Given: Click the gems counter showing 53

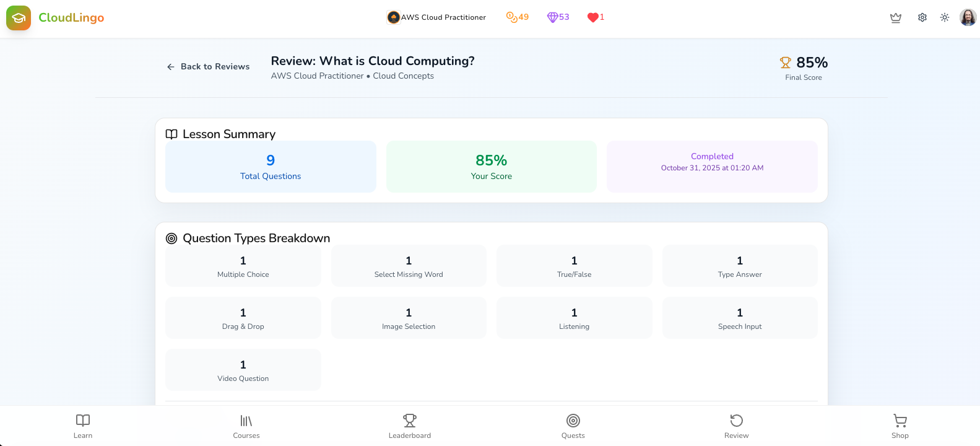Looking at the screenshot, I should click(558, 17).
